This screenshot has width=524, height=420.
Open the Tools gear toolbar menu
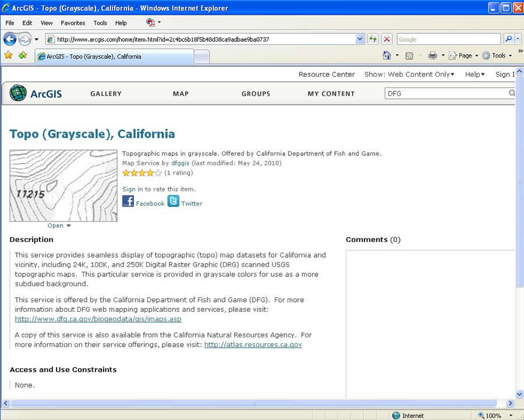[x=497, y=55]
